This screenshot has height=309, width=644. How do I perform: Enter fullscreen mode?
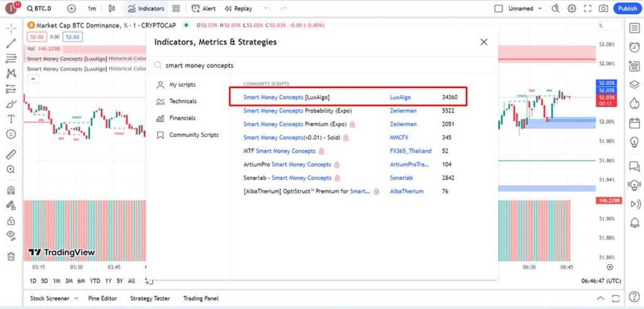tap(587, 8)
